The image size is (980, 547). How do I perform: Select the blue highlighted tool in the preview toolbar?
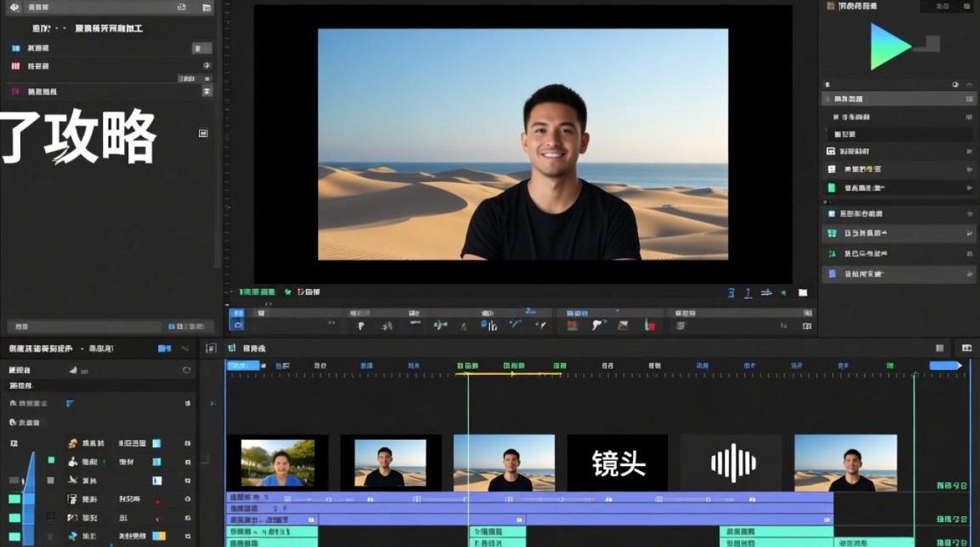(x=237, y=319)
